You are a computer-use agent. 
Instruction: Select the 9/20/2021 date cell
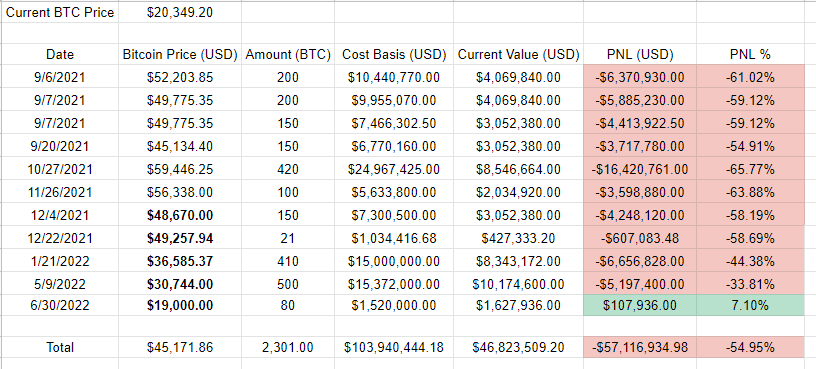pos(60,146)
